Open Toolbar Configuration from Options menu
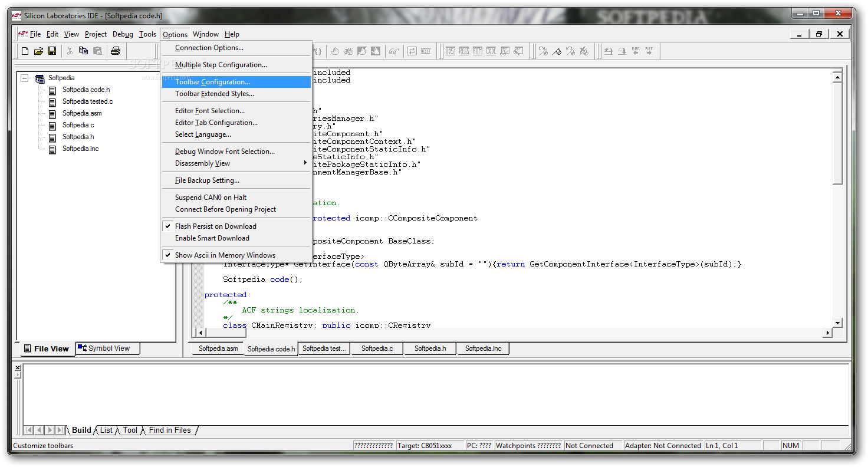Screen dimensions: 868x467 pyautogui.click(x=236, y=82)
